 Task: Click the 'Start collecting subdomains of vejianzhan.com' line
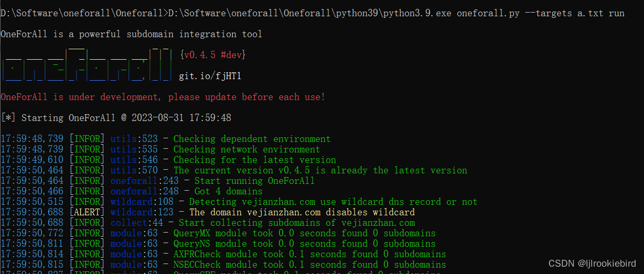(x=208, y=223)
